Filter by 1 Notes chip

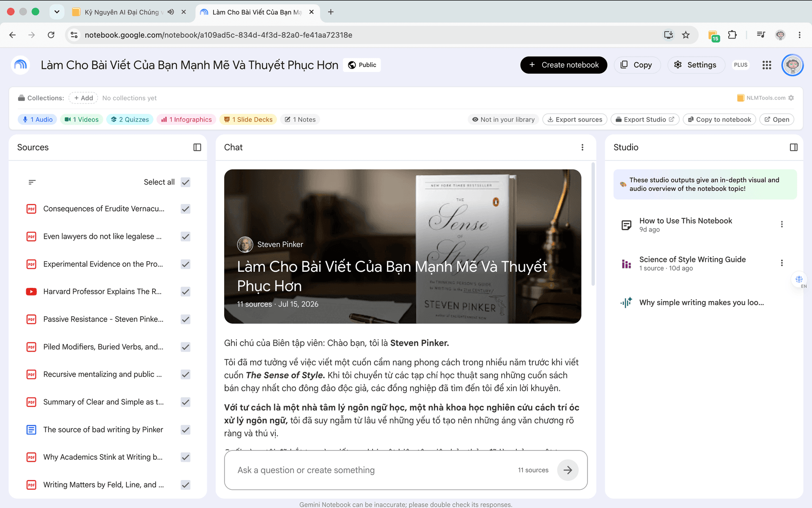[300, 119]
